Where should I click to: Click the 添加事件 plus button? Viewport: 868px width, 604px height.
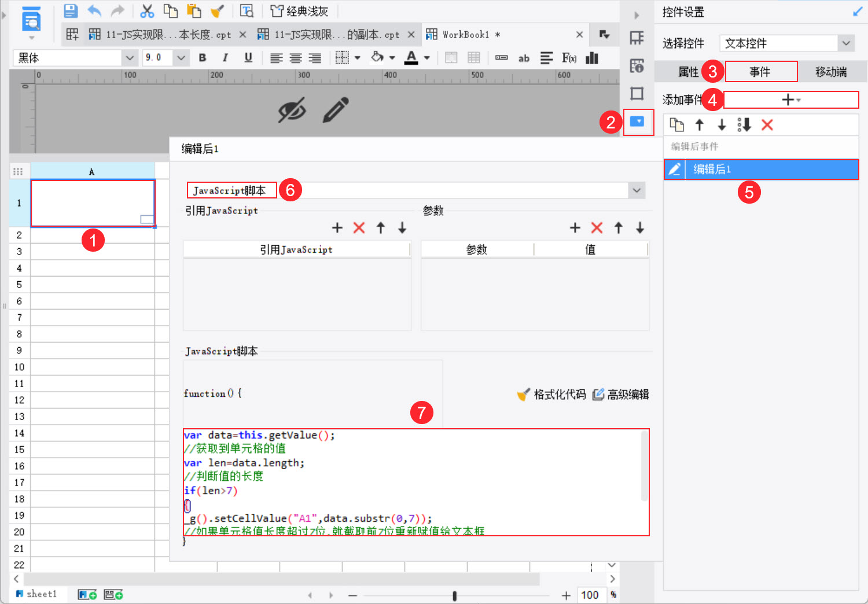click(x=791, y=100)
